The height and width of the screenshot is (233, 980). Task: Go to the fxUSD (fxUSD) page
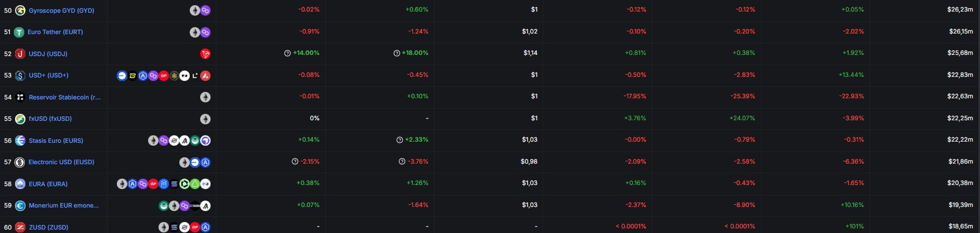[50, 119]
